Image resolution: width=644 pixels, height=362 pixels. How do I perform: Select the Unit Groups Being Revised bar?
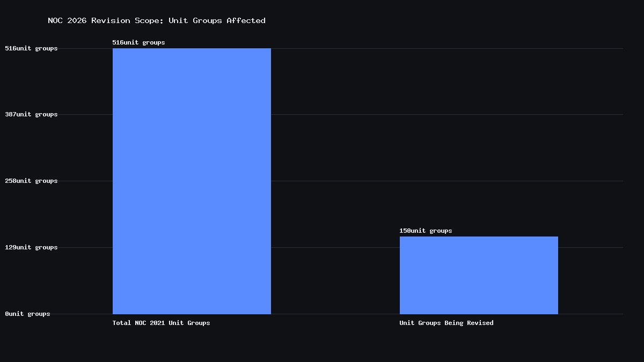479,275
